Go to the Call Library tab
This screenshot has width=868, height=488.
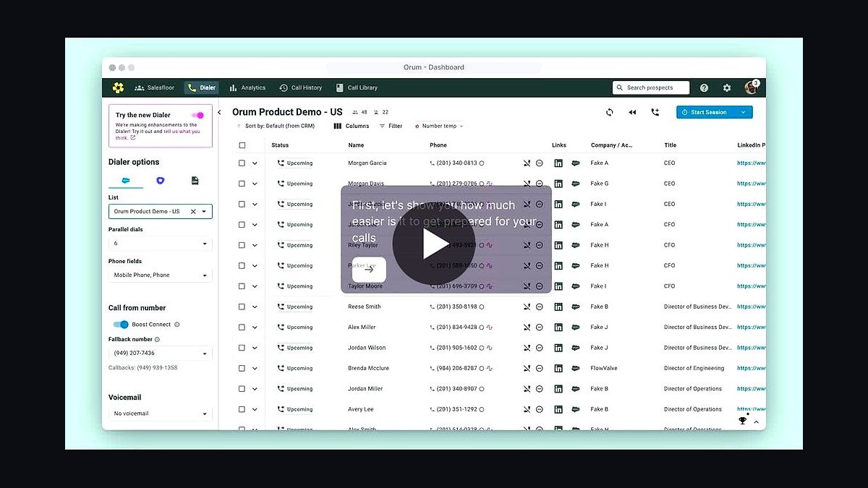pyautogui.click(x=357, y=87)
